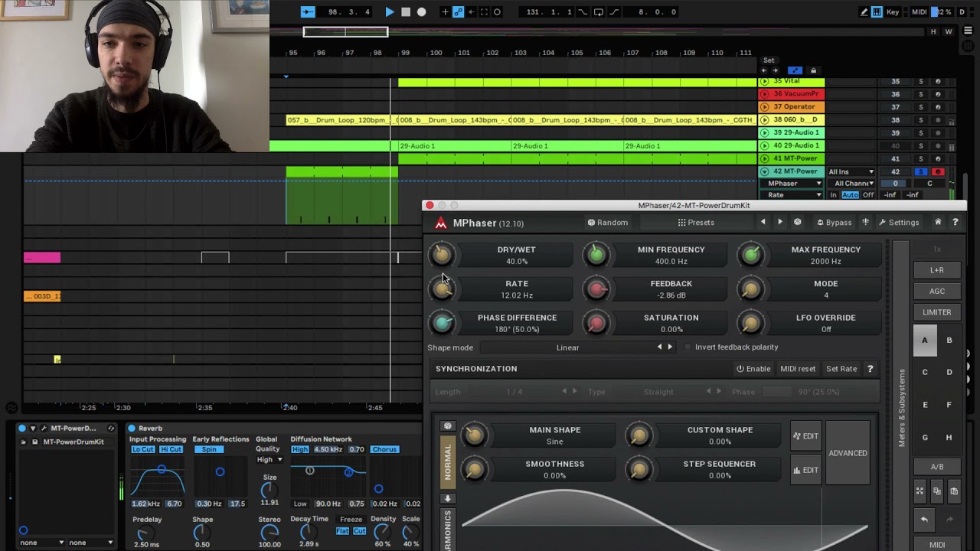Expand track 38 060_b__D
This screenshot has height=551, width=980.
click(x=764, y=120)
